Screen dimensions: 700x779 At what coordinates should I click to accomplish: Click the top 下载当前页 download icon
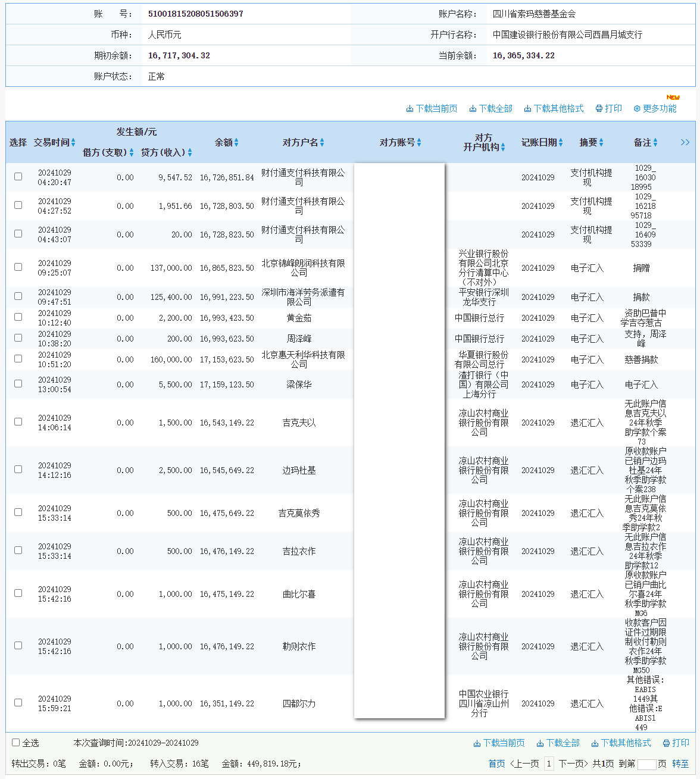tap(410, 109)
